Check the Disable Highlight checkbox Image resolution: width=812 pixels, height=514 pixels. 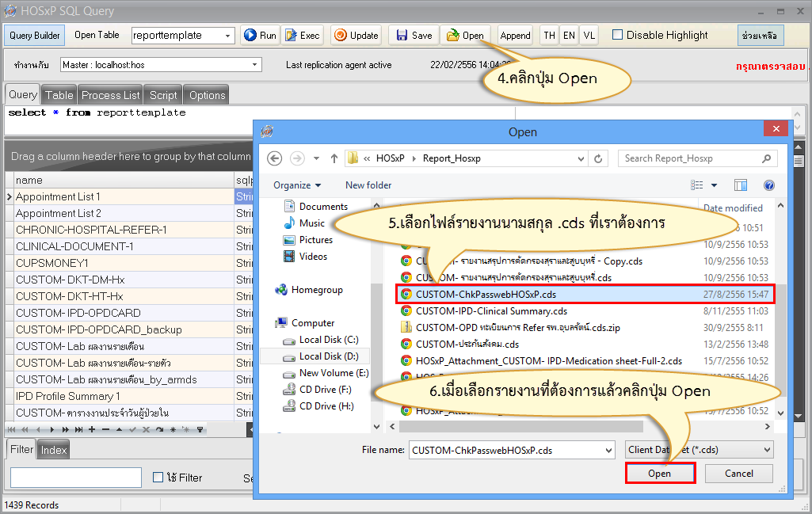[x=616, y=35]
